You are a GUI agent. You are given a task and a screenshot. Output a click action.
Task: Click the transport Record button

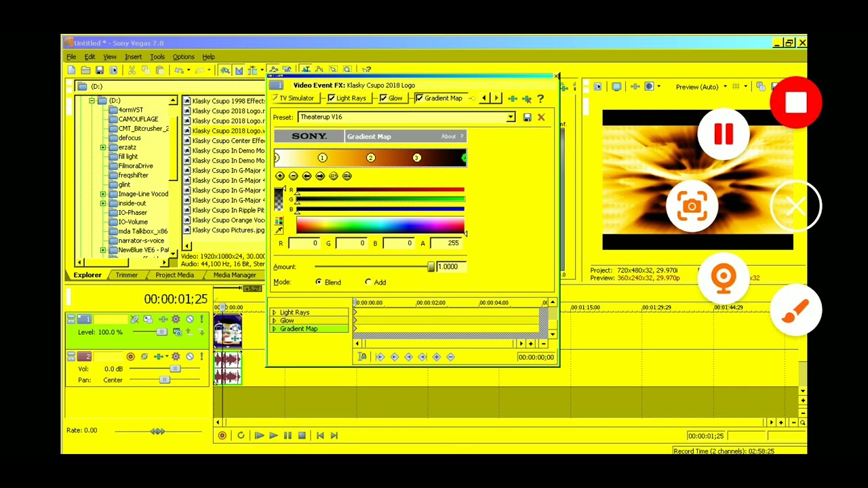pos(222,436)
